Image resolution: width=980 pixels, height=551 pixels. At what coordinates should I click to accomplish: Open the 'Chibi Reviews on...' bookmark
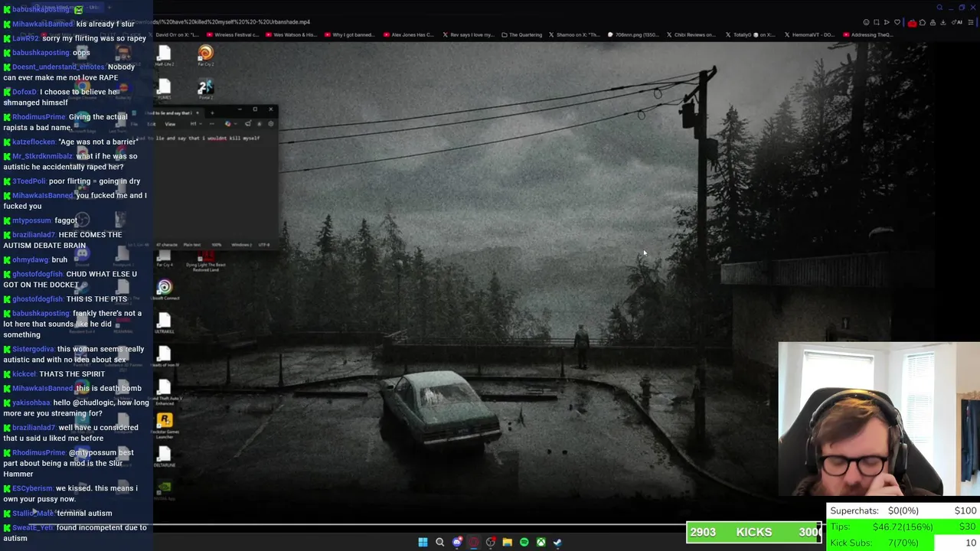pyautogui.click(x=691, y=34)
